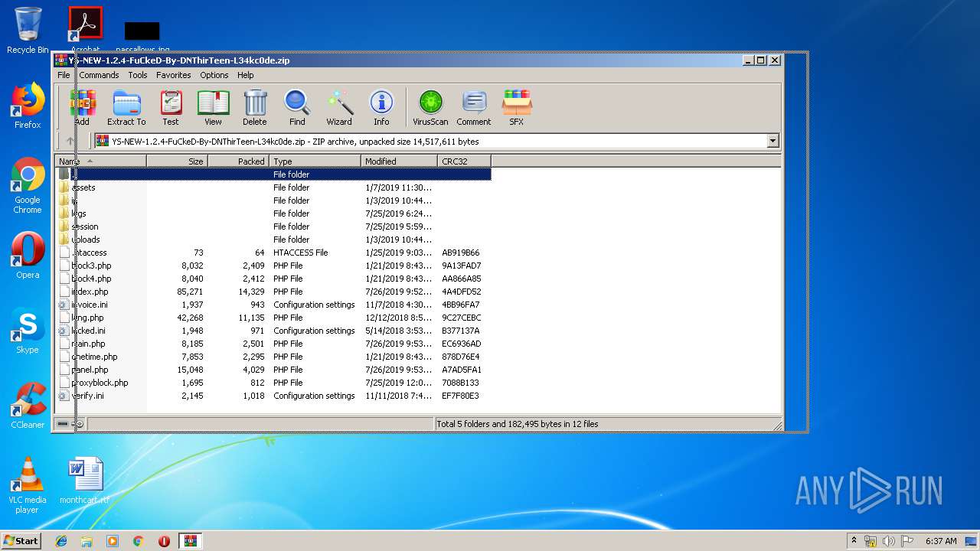Click the Comment toolbar icon
This screenshot has height=551, width=980.
(x=474, y=107)
